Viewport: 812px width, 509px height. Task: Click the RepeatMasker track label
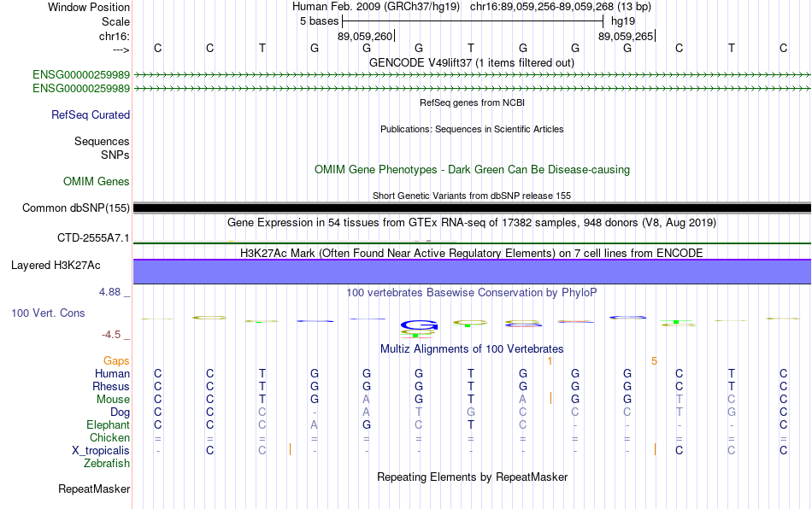[94, 489]
